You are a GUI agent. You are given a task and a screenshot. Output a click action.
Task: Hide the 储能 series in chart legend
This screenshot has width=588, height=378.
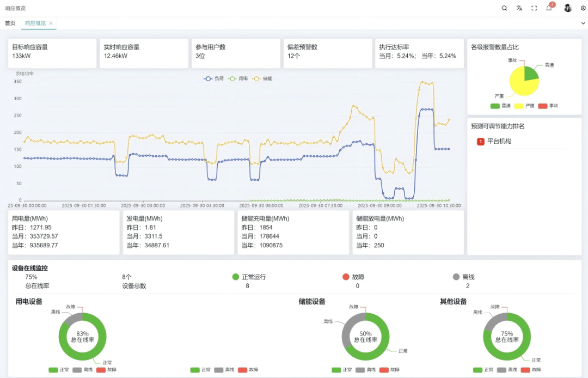click(x=262, y=78)
